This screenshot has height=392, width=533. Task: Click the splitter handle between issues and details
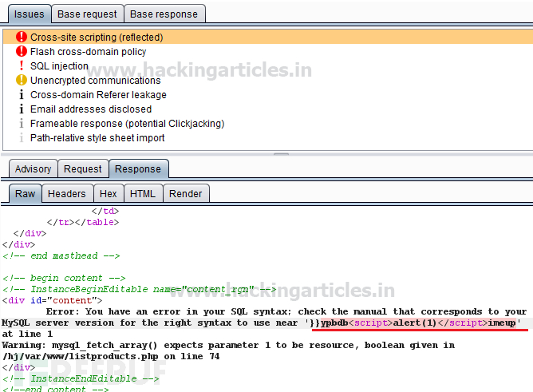pos(281,154)
